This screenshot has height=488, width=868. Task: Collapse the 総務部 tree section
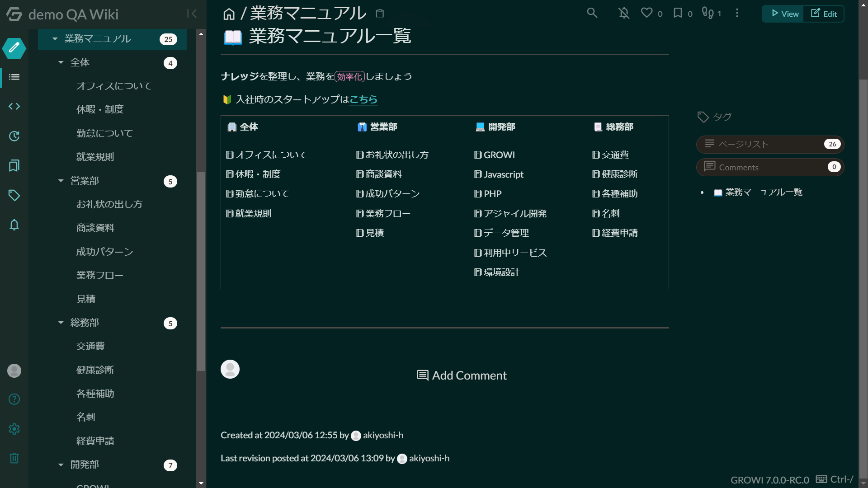point(61,323)
